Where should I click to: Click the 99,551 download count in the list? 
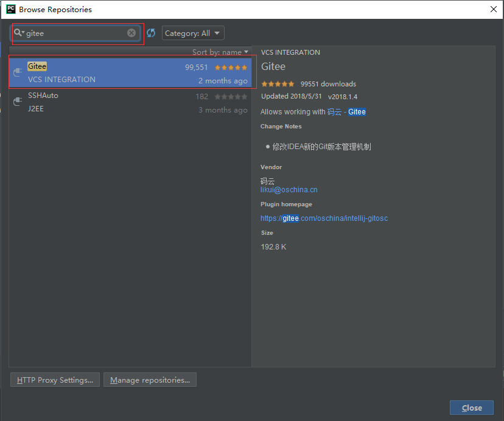click(197, 68)
